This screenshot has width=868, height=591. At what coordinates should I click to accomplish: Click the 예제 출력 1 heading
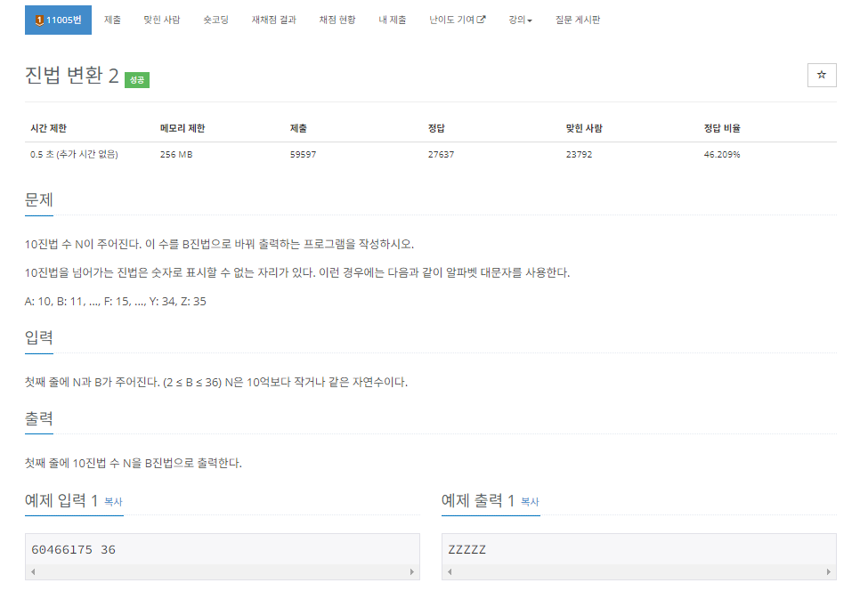478,501
